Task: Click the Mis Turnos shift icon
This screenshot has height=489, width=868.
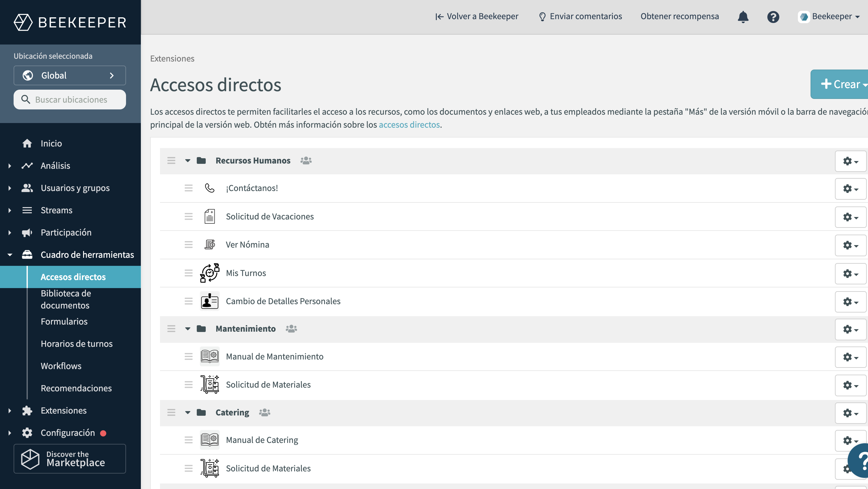Action: 210,273
